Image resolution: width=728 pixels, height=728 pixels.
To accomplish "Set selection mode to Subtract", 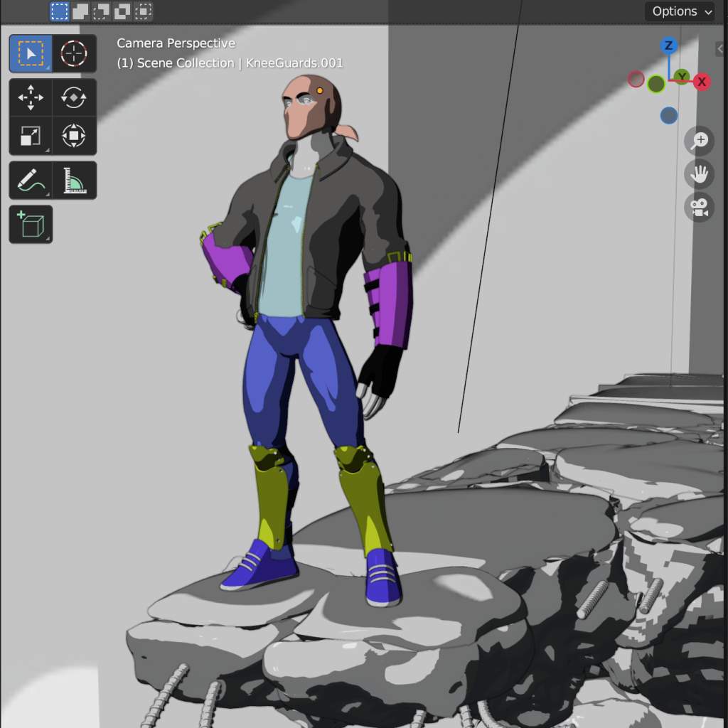I will (x=101, y=11).
